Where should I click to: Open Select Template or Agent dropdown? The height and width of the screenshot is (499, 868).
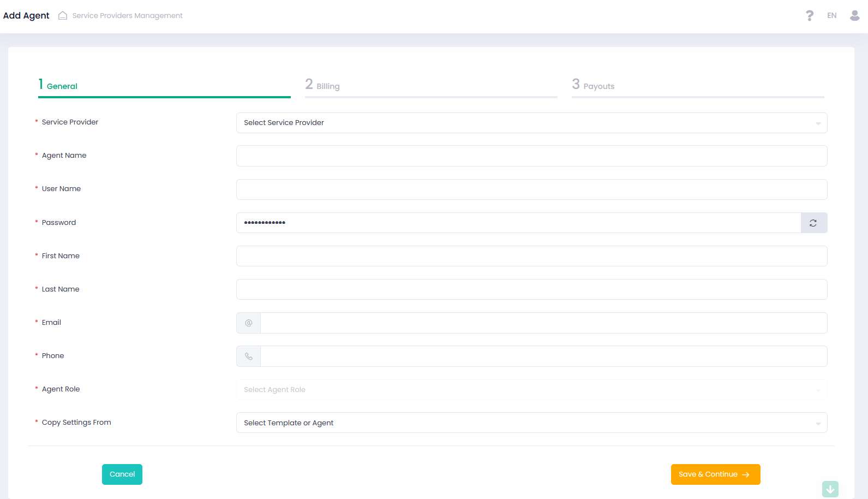click(531, 423)
